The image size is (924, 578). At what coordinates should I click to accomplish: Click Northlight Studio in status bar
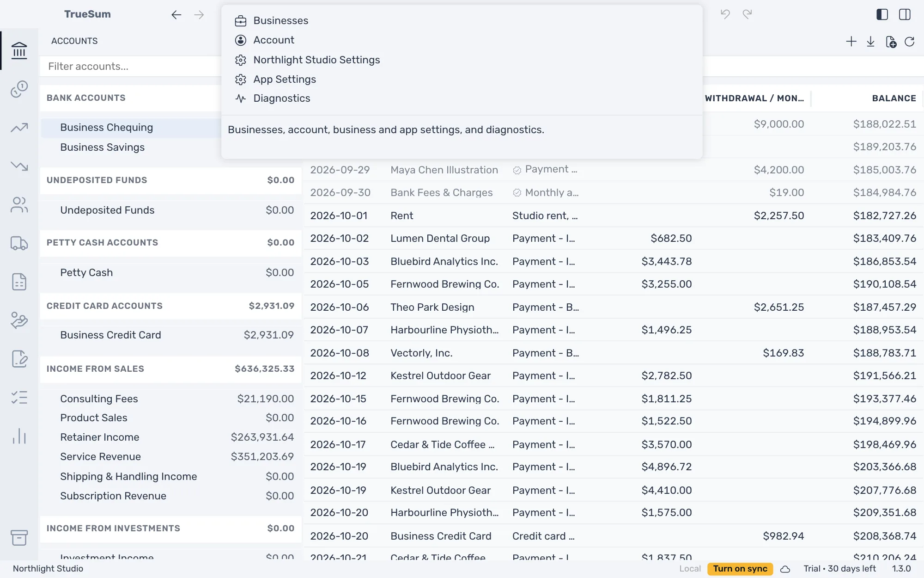(48, 569)
